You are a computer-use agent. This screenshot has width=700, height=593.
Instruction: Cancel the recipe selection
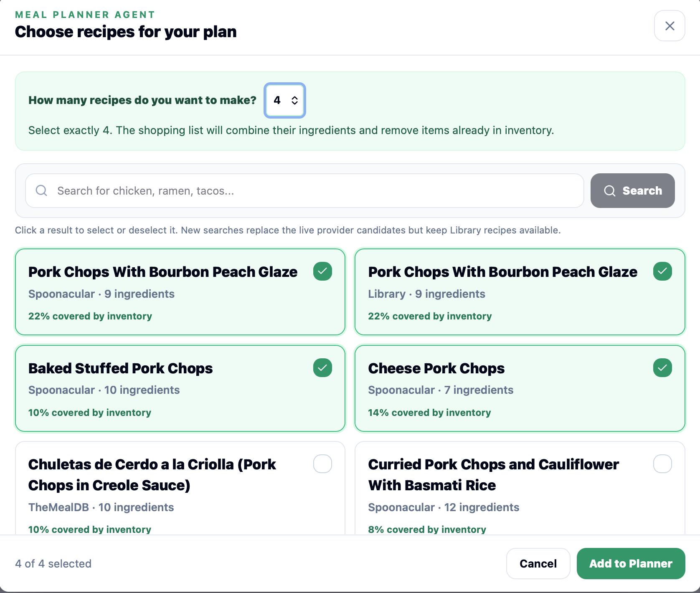(x=538, y=564)
